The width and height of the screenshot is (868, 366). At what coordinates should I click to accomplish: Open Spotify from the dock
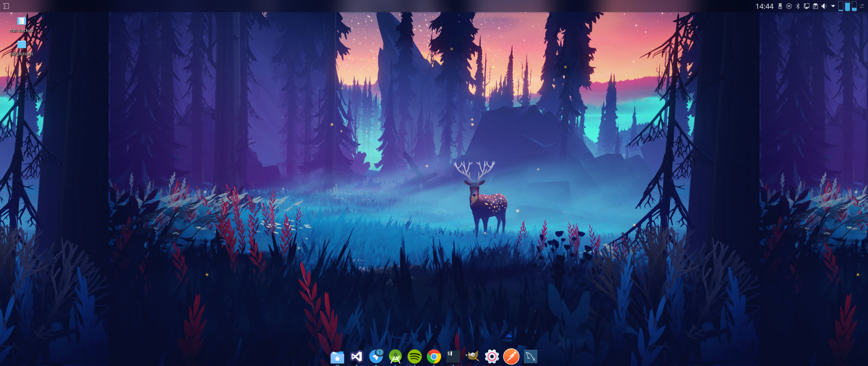pos(414,357)
